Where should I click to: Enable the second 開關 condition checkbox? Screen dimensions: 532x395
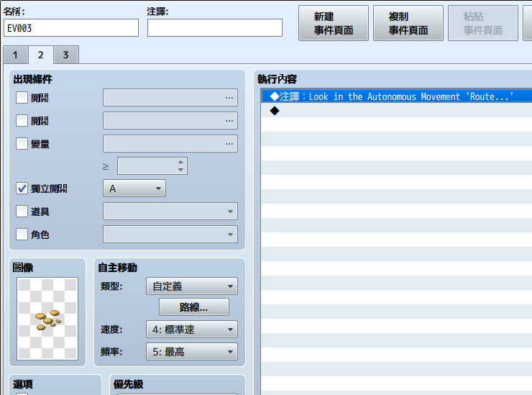tap(22, 121)
